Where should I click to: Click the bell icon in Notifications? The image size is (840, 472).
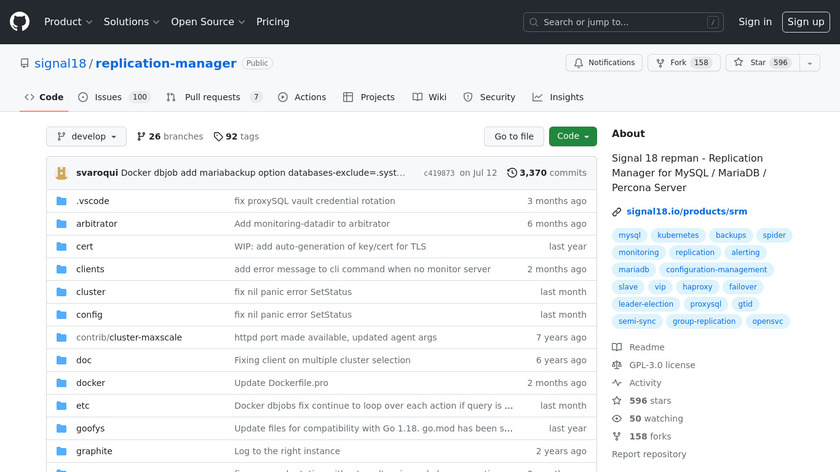point(579,63)
